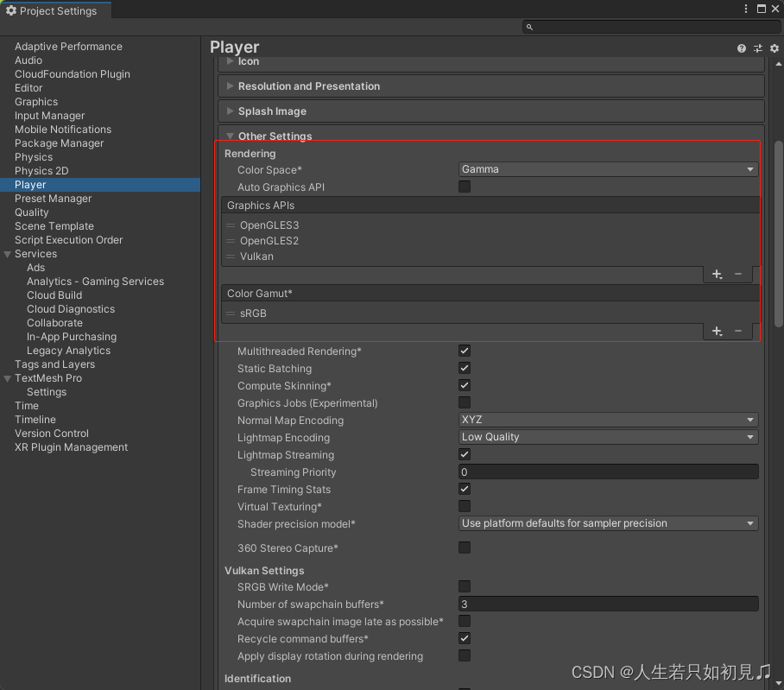
Task: Click the settings presets slider icon
Action: point(757,48)
